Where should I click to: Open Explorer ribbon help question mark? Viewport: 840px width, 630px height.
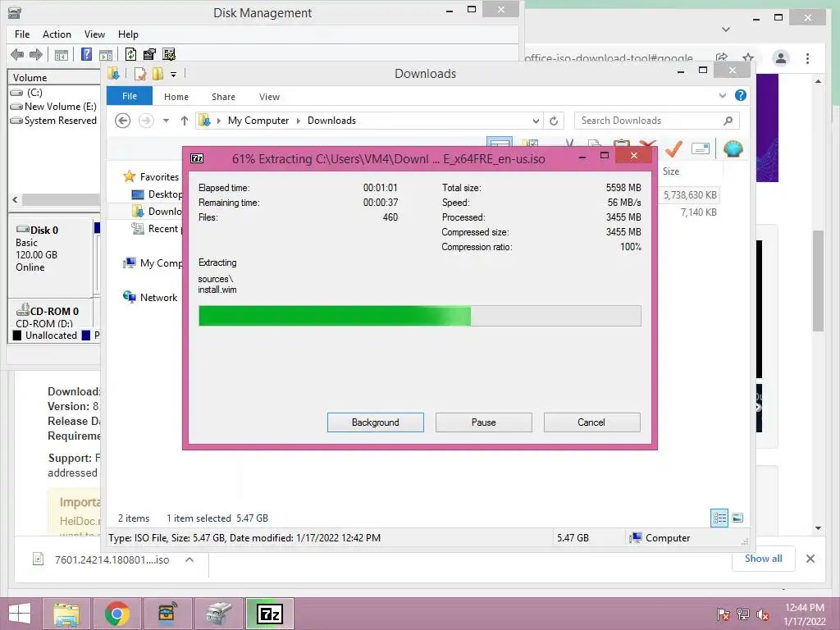[x=741, y=95]
